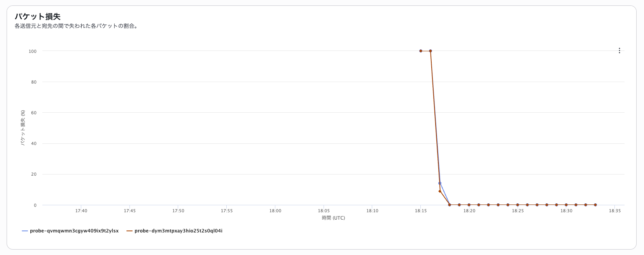This screenshot has width=644, height=255.
Task: Click the blue line legend marker
Action: click(25, 231)
